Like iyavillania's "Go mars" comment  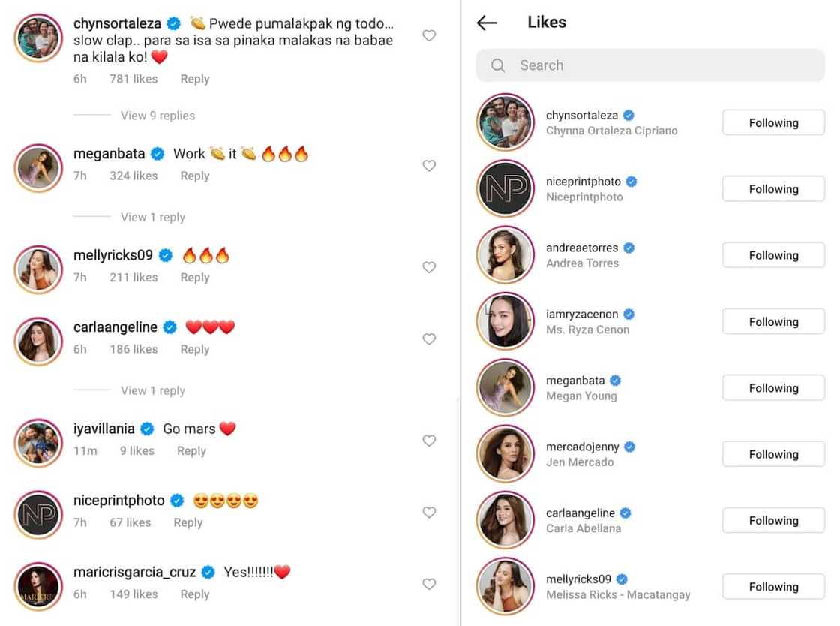[x=429, y=441]
